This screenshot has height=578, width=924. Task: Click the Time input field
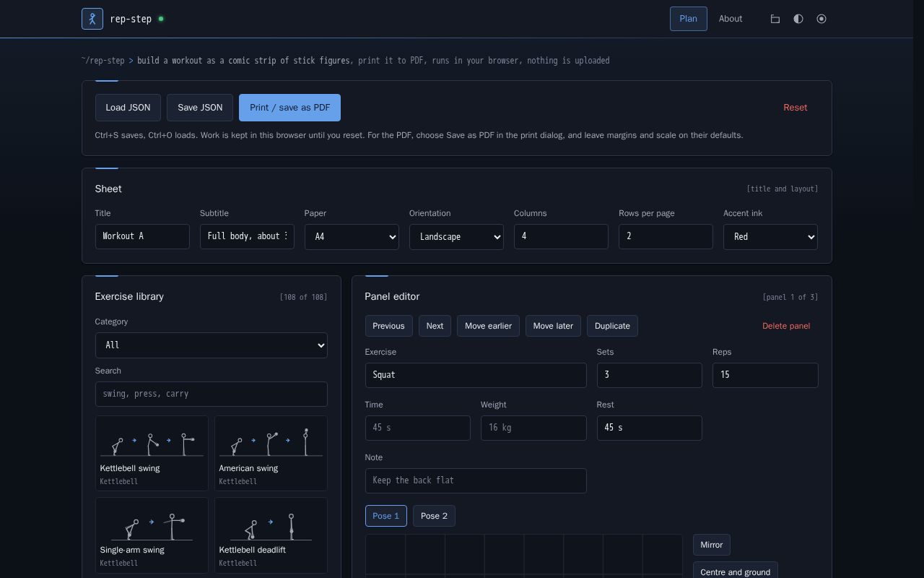(x=418, y=428)
